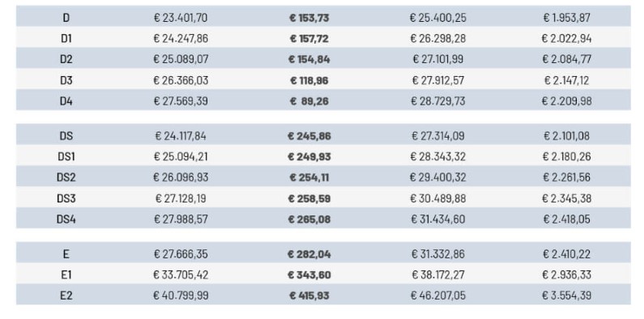Select the € 27.128,19 cell in row DS3
This screenshot has height=319, width=644.
point(181,198)
